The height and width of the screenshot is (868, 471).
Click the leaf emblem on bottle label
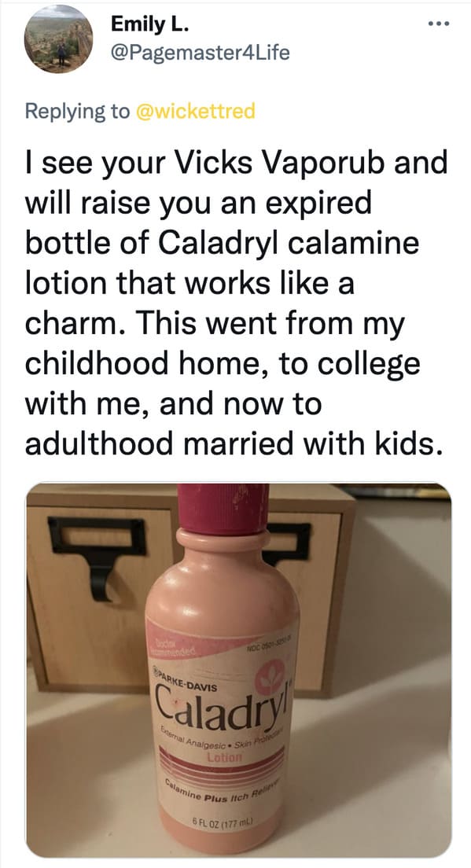coord(268,678)
